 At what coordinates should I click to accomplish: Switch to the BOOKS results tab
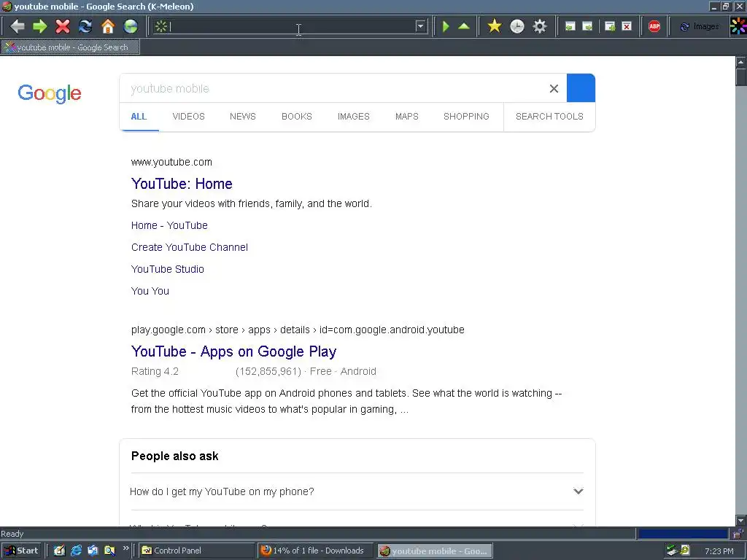tap(296, 117)
